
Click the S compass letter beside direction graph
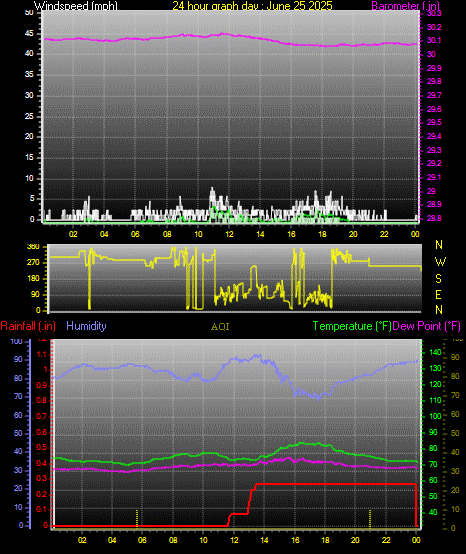tap(438, 279)
